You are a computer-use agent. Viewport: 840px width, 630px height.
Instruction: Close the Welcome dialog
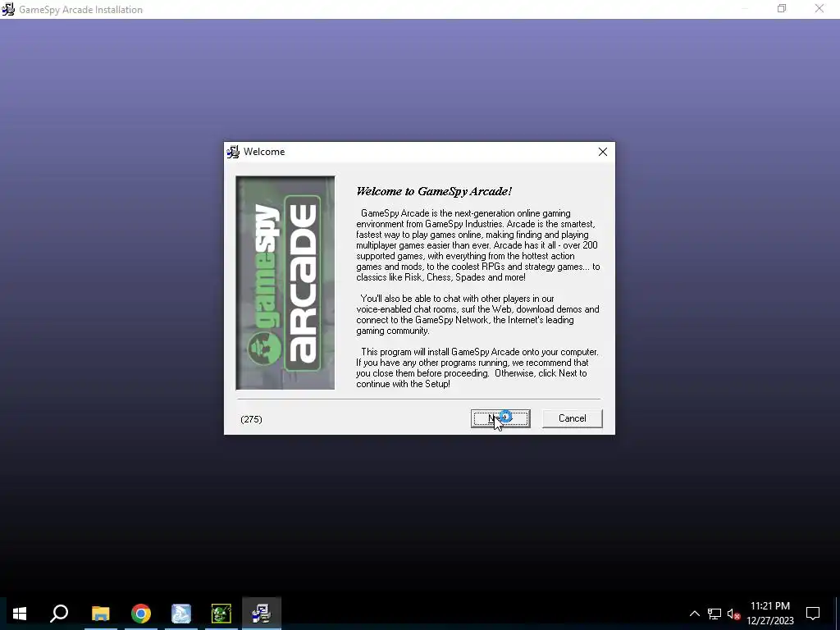pyautogui.click(x=603, y=152)
